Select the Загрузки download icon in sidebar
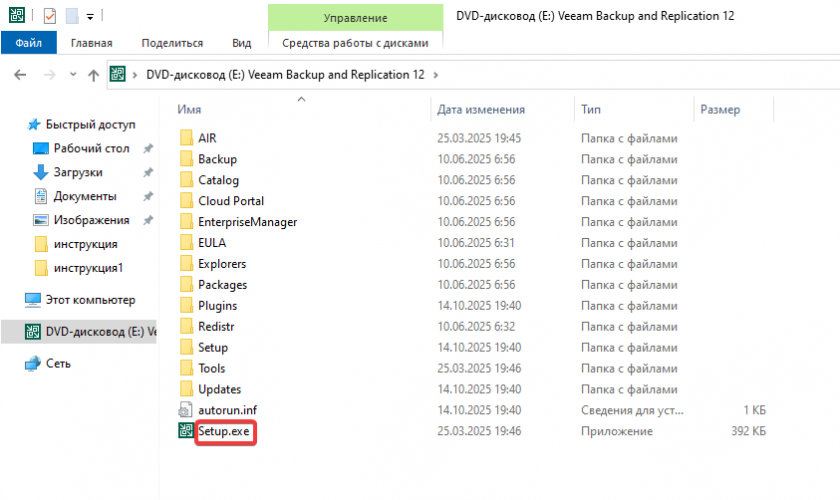 [41, 172]
